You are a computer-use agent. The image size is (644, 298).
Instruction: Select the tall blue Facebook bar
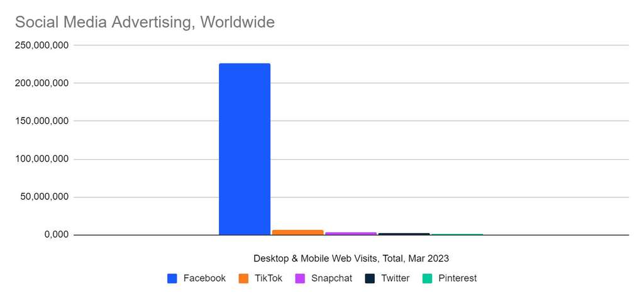pyautogui.click(x=245, y=149)
